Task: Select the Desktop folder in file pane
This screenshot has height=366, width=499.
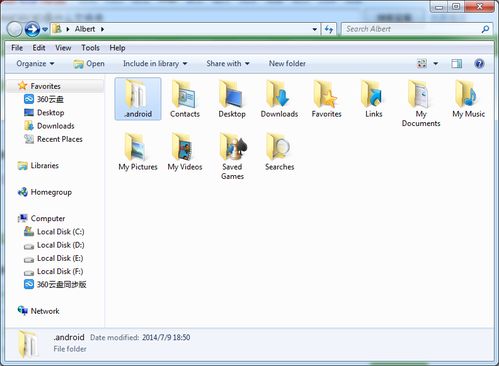Action: pyautogui.click(x=232, y=99)
